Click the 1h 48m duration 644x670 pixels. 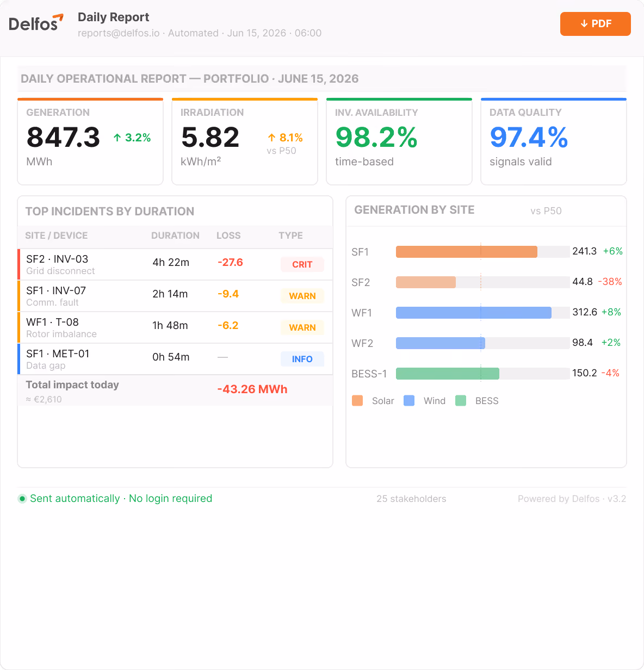pyautogui.click(x=170, y=326)
